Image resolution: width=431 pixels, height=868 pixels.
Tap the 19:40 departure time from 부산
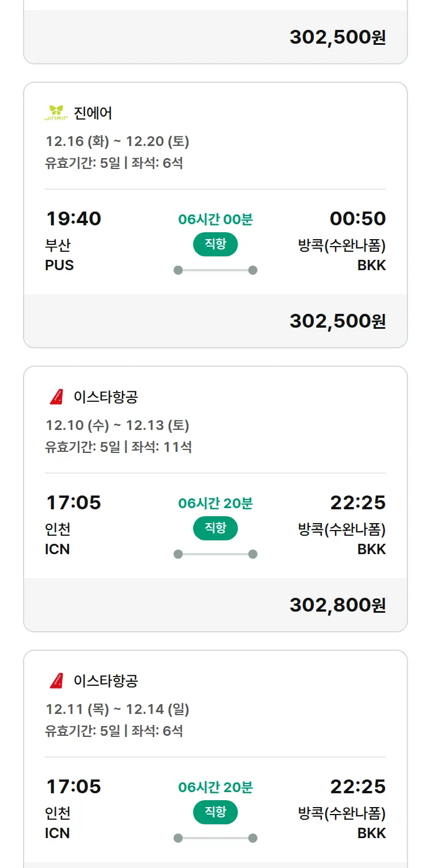[74, 218]
